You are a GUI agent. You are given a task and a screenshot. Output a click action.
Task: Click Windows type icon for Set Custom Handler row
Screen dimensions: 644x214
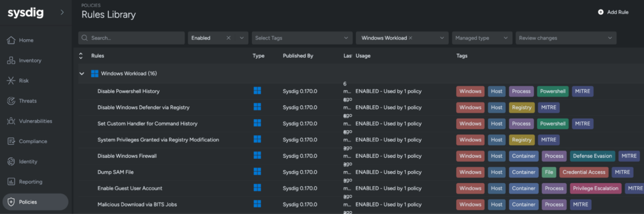(257, 122)
